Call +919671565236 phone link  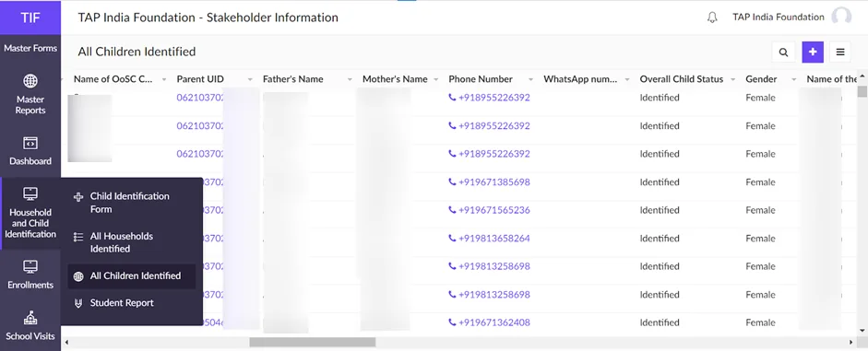pos(493,210)
